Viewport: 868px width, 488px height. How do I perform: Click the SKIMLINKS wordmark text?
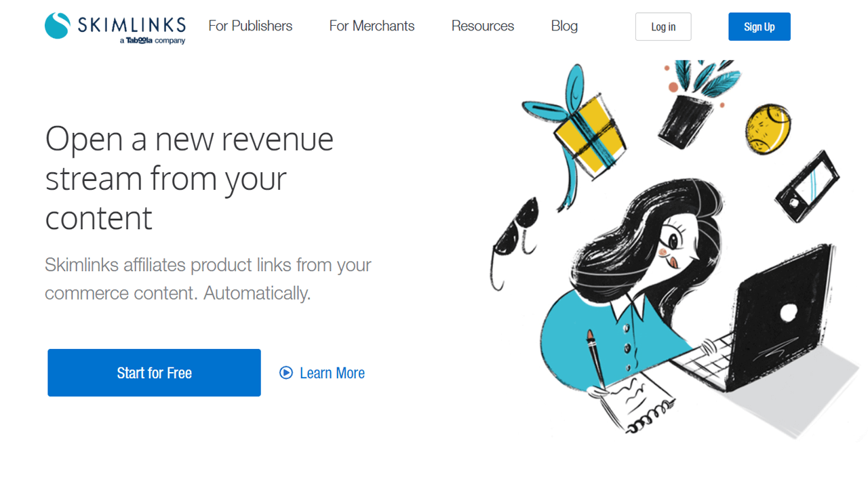coord(132,25)
